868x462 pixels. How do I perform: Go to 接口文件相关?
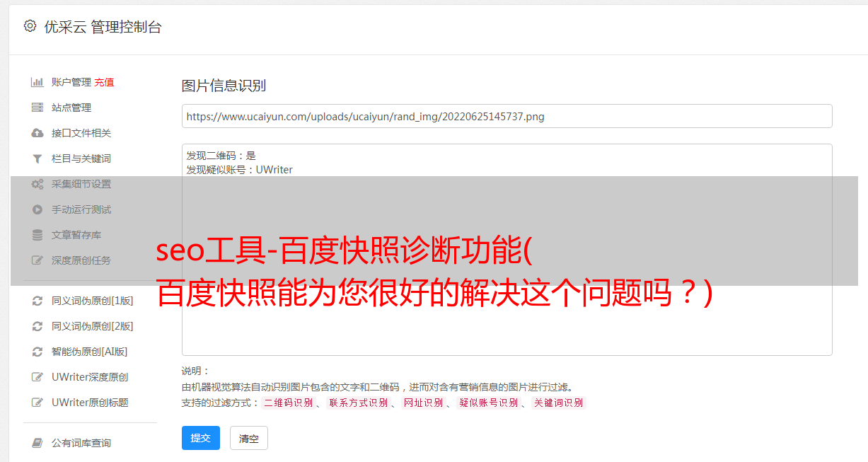click(81, 133)
